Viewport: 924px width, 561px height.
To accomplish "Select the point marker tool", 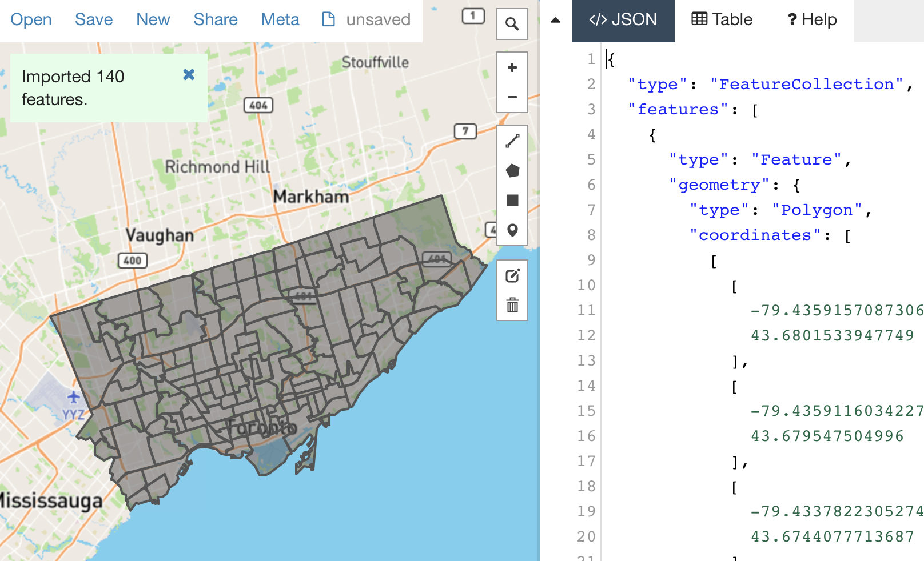I will coord(512,230).
